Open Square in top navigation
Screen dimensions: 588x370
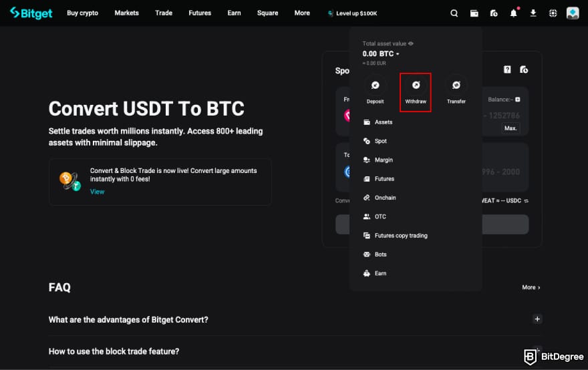point(268,13)
